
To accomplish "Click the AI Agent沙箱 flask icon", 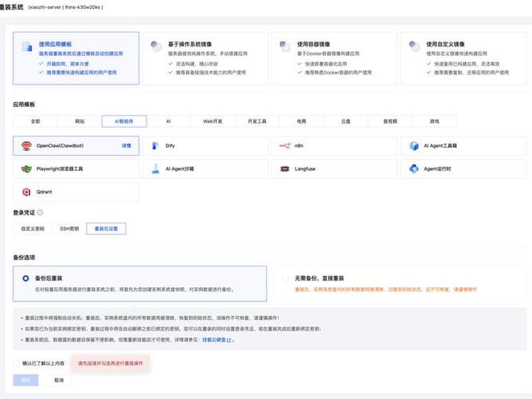I will [x=156, y=169].
